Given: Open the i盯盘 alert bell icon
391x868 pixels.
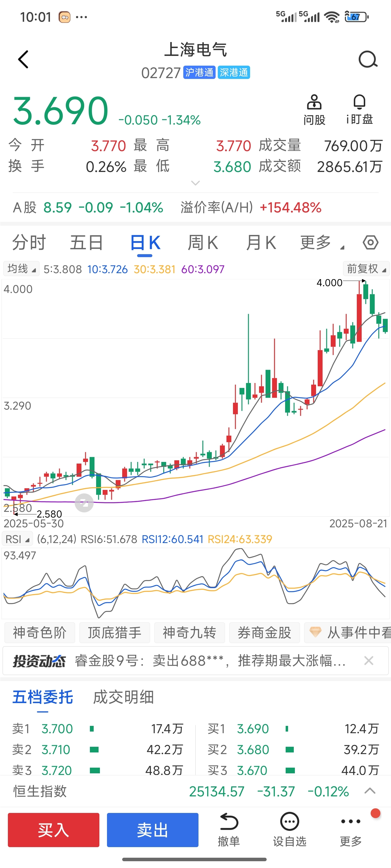Looking at the screenshot, I should click(x=359, y=110).
